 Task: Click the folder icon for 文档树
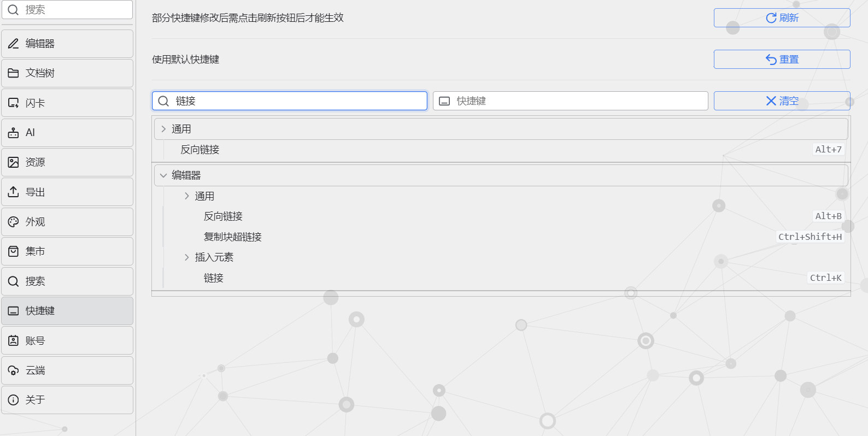click(x=14, y=73)
